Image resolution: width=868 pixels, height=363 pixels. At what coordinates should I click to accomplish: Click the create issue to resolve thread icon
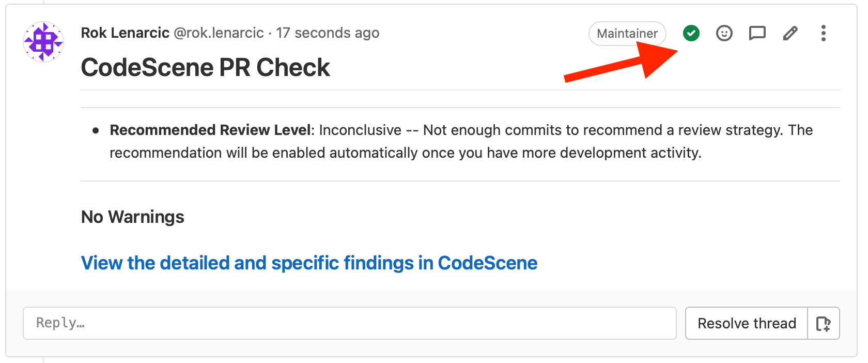[823, 324]
